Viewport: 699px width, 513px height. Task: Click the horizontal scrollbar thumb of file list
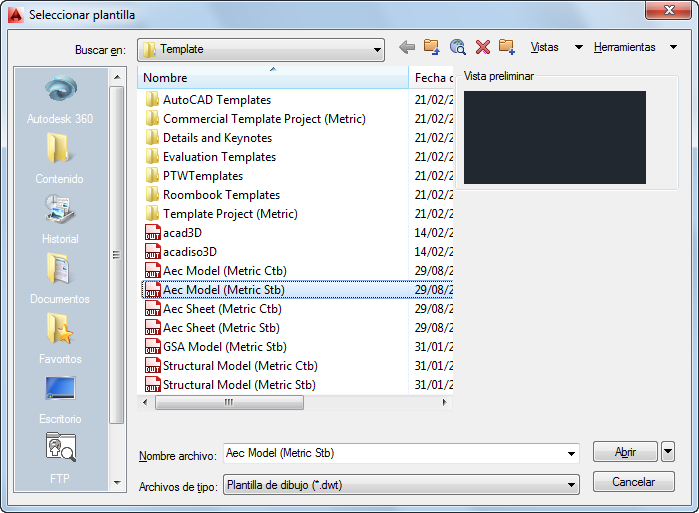[229, 402]
